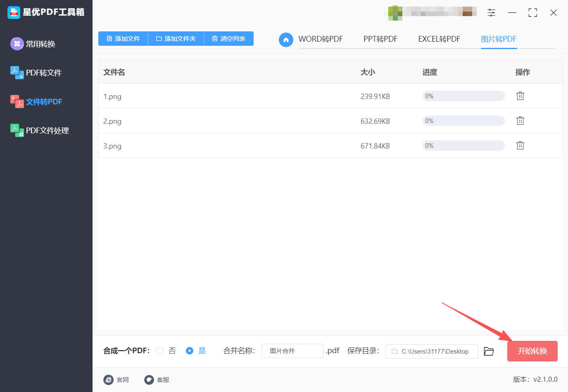Click the progress bar for 2.png
The image size is (568, 392).
pyautogui.click(x=463, y=121)
